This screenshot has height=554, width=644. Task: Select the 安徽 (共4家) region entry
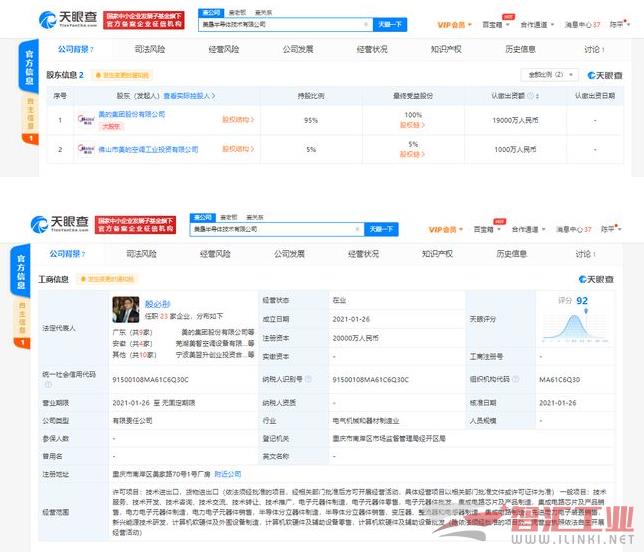pyautogui.click(x=132, y=343)
